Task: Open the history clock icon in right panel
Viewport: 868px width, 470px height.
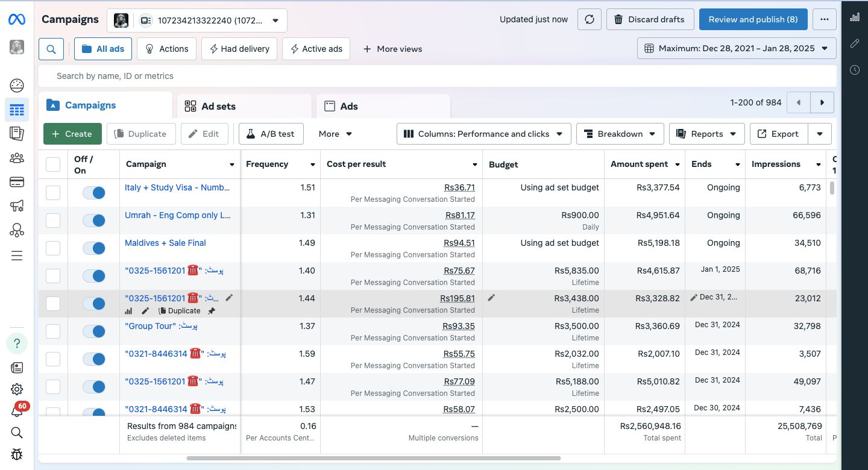Action: click(x=855, y=70)
